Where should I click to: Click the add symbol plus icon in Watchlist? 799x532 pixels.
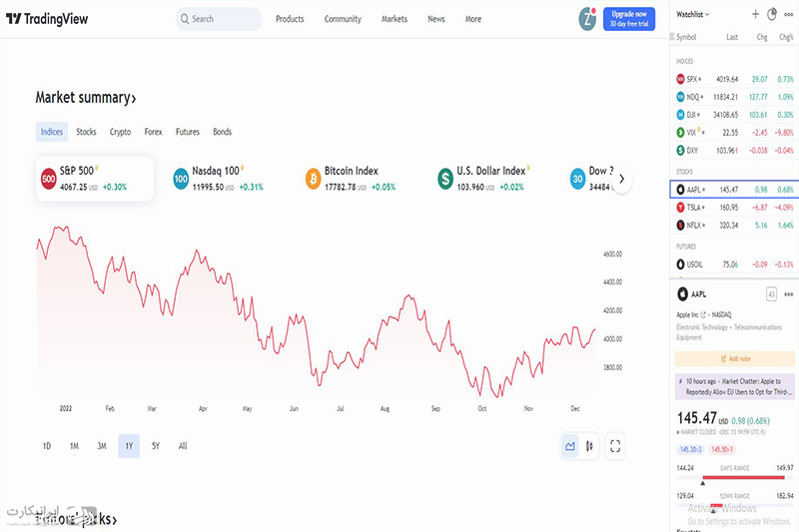coord(756,14)
